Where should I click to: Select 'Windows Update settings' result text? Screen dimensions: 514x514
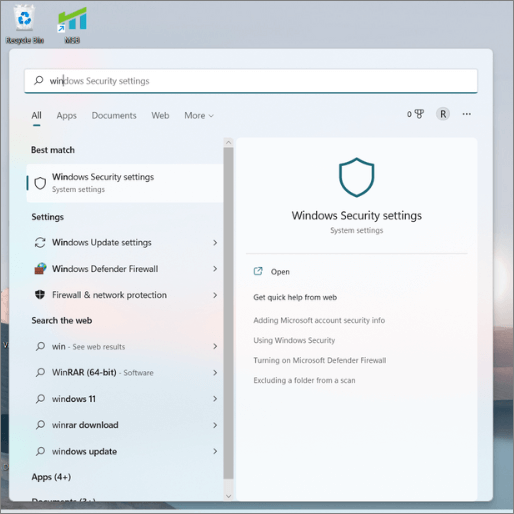click(x=102, y=242)
